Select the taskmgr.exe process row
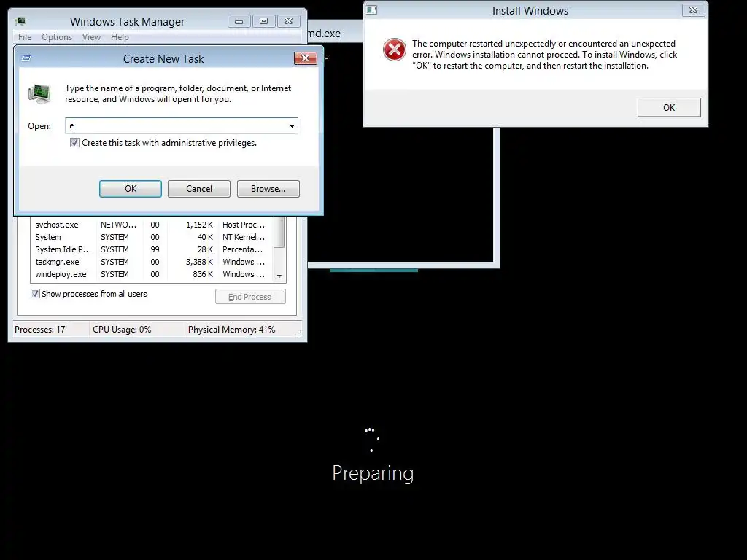 click(152, 262)
